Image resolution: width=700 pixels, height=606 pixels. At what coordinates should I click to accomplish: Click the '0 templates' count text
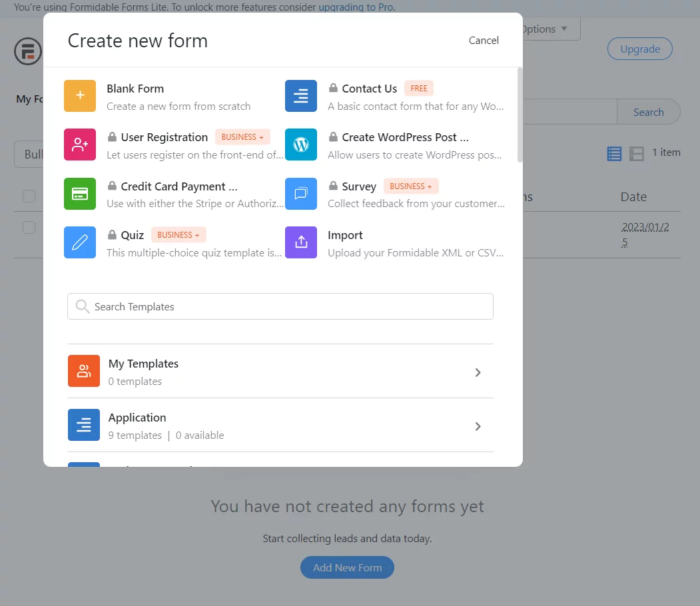point(135,382)
